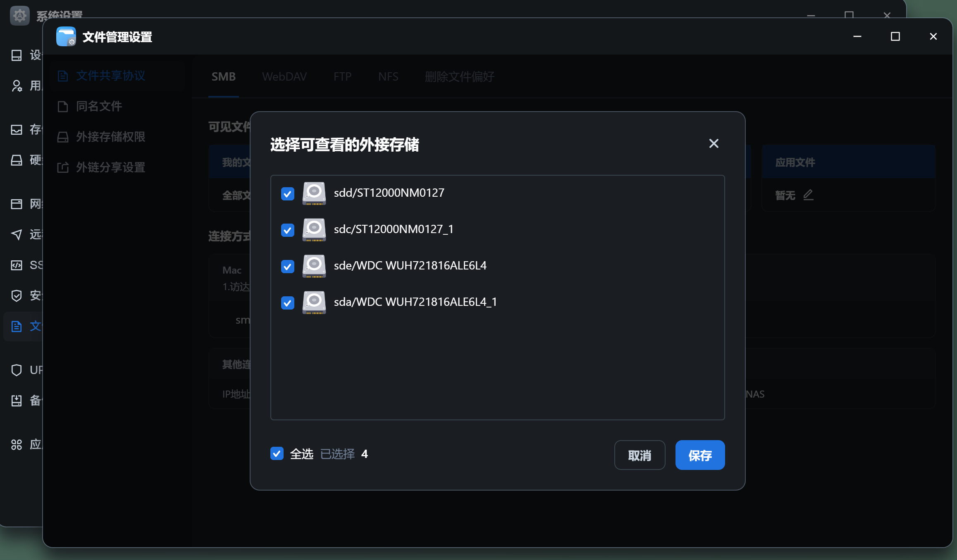Click the sde drive icon
957x560 pixels.
(x=314, y=266)
